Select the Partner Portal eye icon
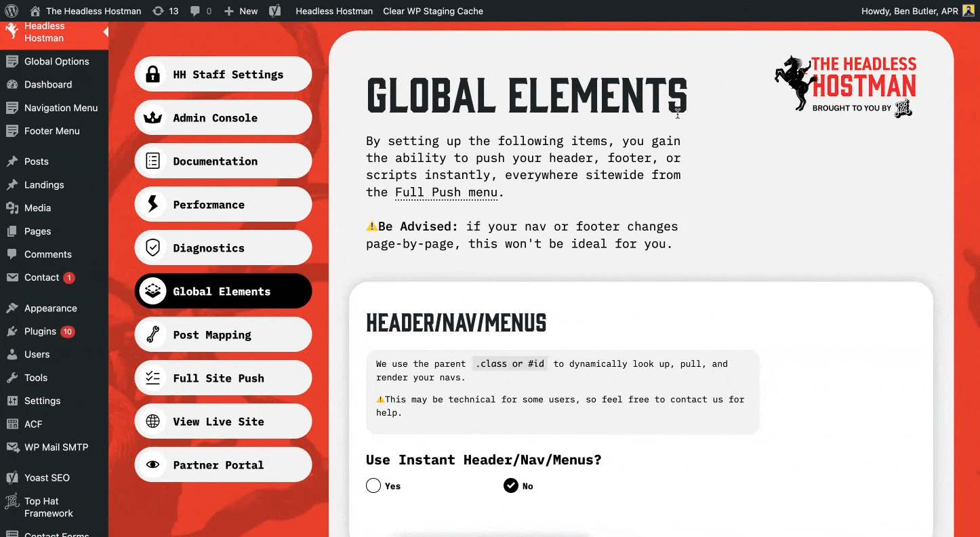This screenshot has height=537, width=980. tap(153, 464)
